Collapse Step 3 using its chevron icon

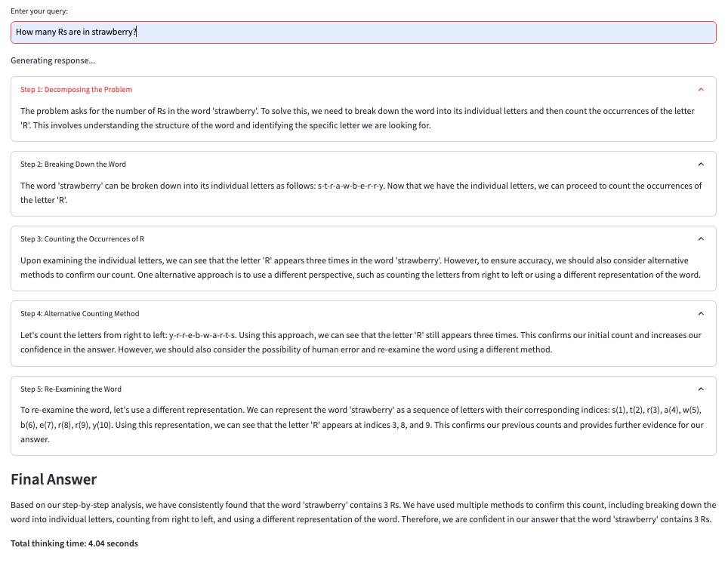[701, 238]
